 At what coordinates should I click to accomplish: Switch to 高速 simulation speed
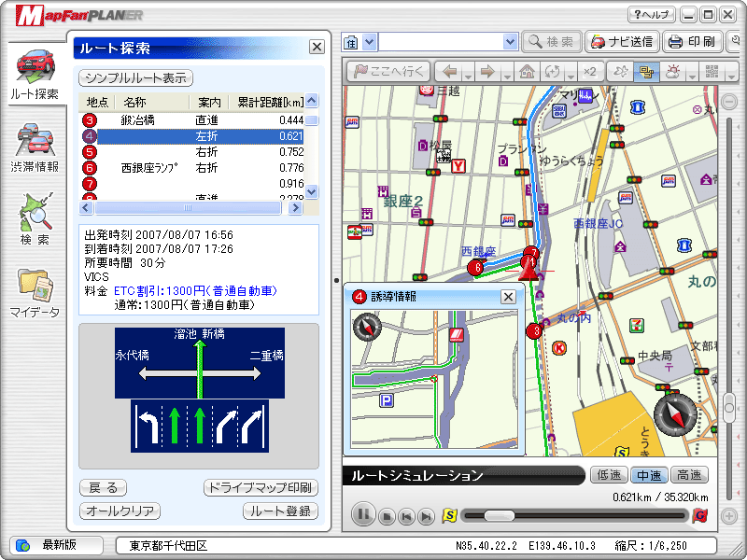point(690,474)
